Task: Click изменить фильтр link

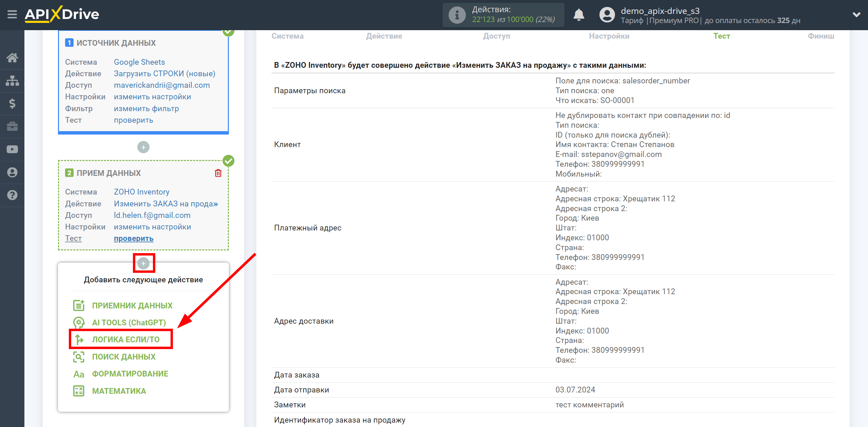Action: (x=146, y=108)
